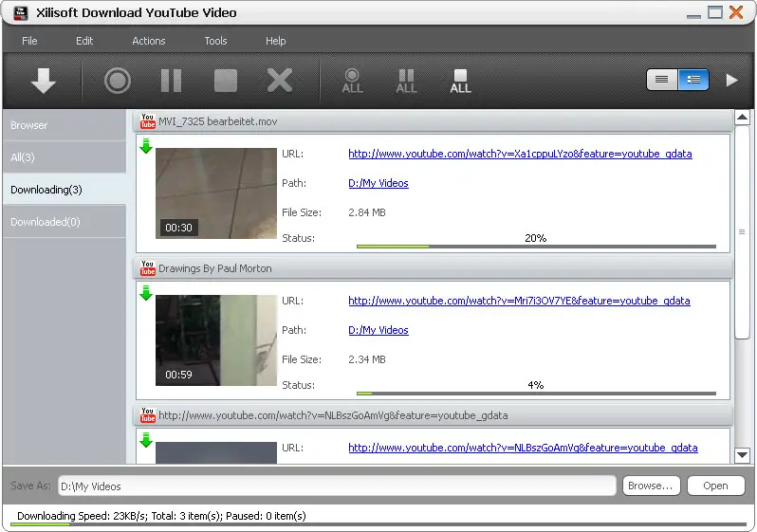
Task: Open the Edit menu
Action: [84, 41]
